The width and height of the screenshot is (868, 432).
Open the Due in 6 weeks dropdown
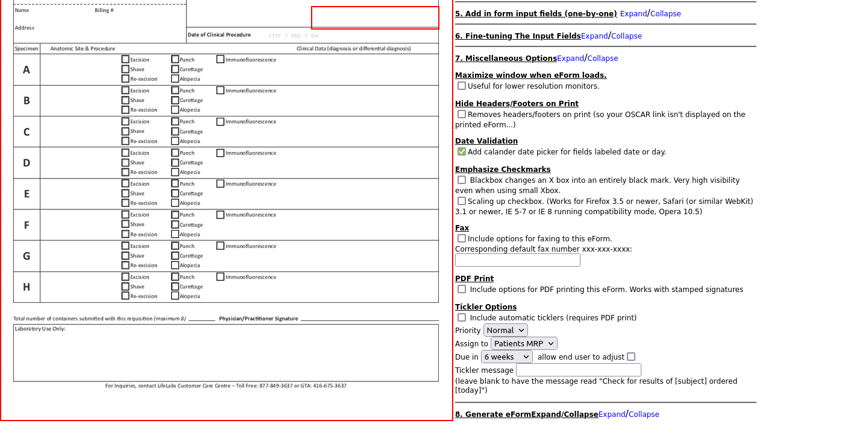click(506, 357)
